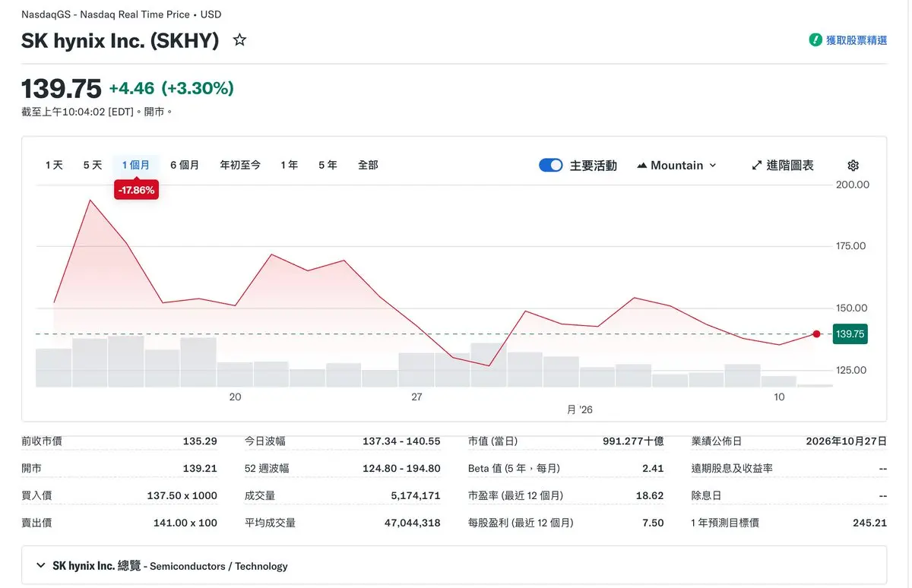Click the mountain chart type icon

click(x=642, y=166)
